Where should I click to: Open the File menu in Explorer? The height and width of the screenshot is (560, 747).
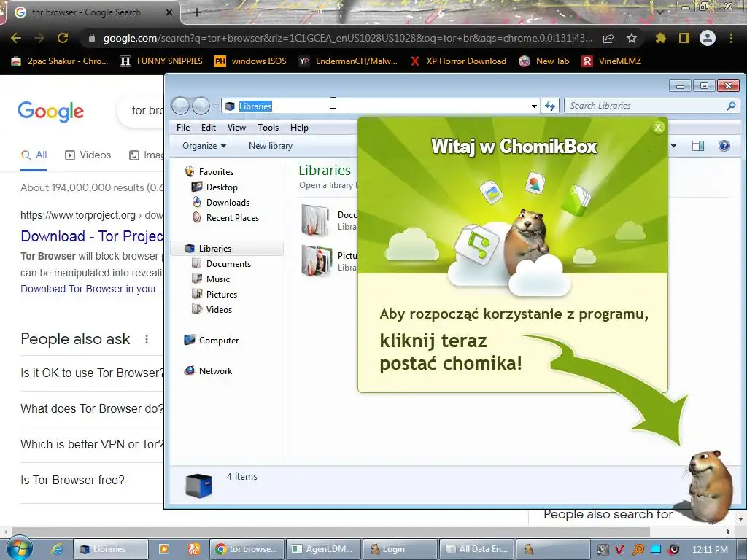[x=183, y=128]
